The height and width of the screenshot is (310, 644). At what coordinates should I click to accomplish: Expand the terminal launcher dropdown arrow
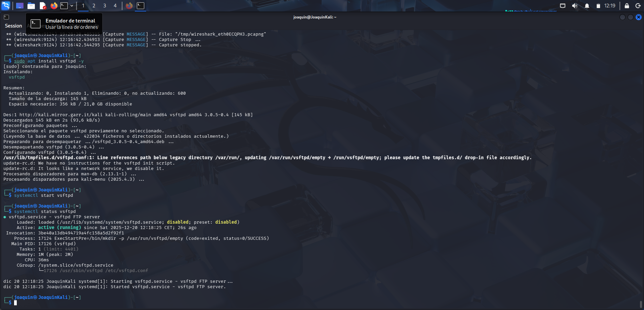(71, 5)
